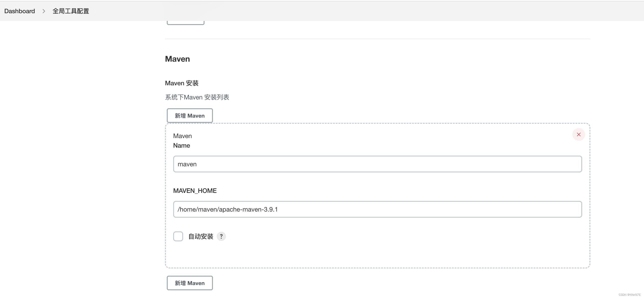Open the 全局工具配置 breadcrumb item
644x298 pixels.
pyautogui.click(x=71, y=11)
